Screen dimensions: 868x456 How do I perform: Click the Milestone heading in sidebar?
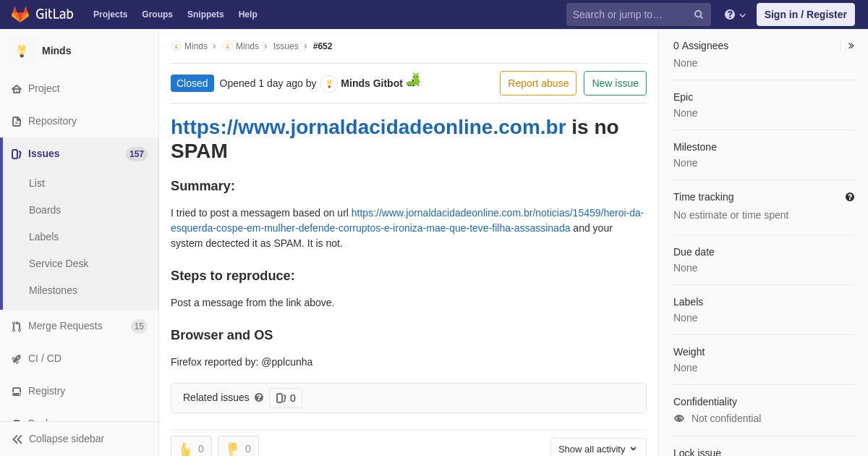pos(695,147)
